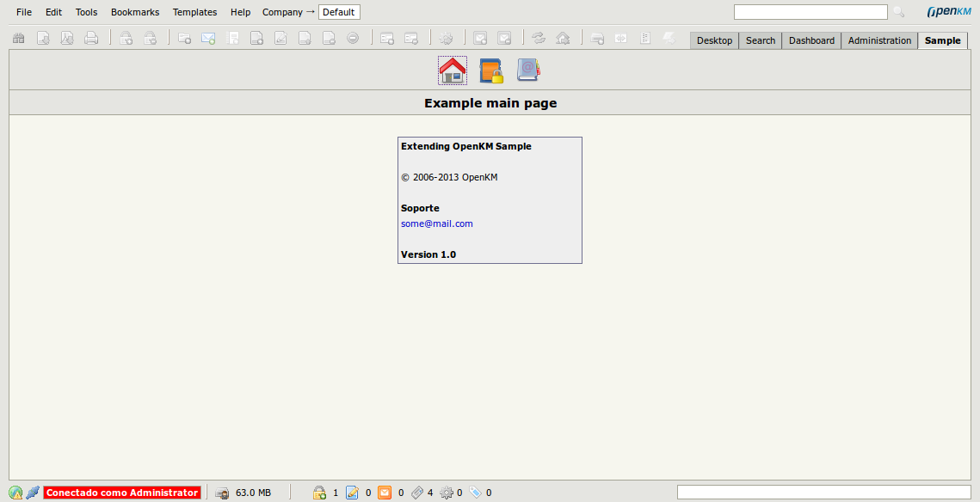Click the remove subscription toolbar icon
This screenshot has width=980, height=502.
click(504, 38)
